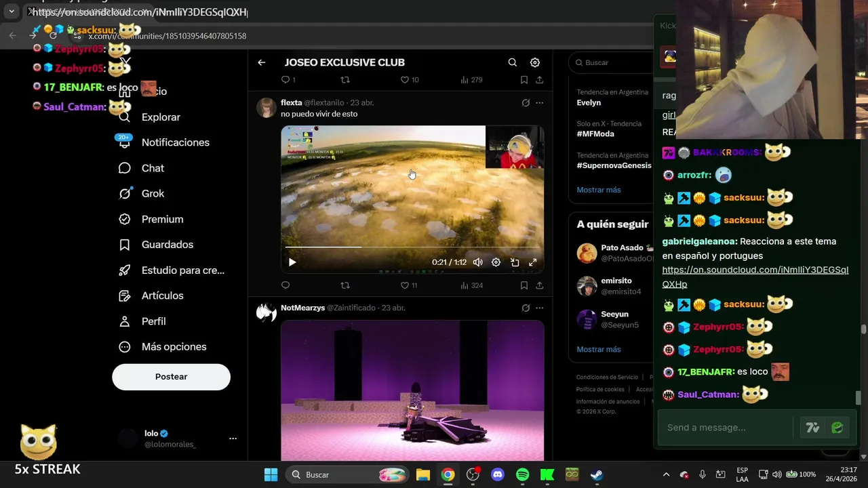Bookmark flexta's post

point(524,285)
